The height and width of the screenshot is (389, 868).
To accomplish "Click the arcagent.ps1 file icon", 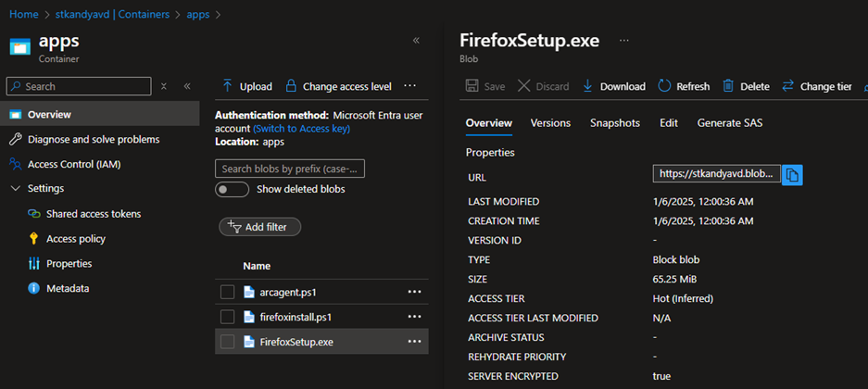I will click(x=249, y=292).
